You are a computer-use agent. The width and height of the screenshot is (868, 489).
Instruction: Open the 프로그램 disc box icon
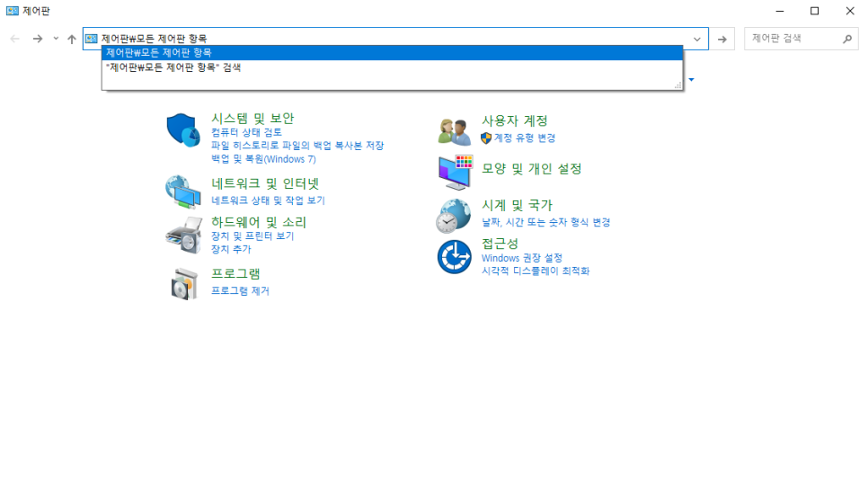[x=184, y=283]
